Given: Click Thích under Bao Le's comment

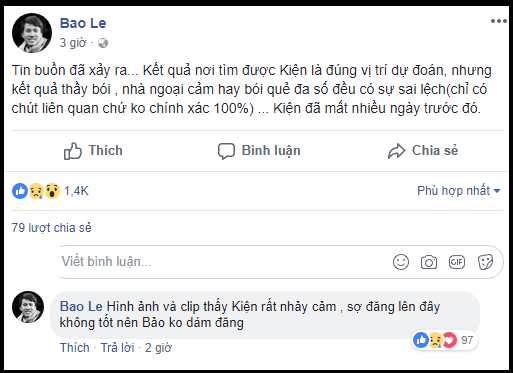Looking at the screenshot, I should pos(75,348).
